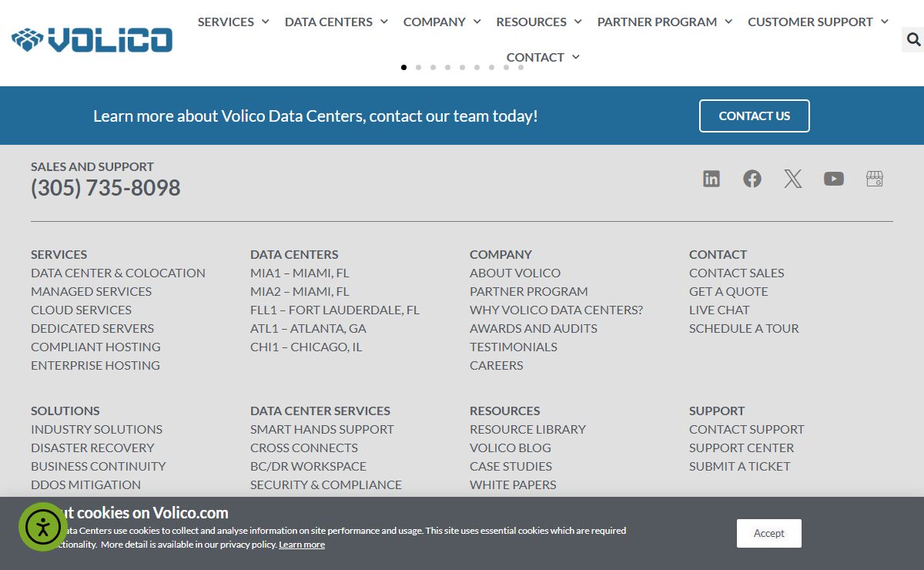
Task: Open FLL1 – Fort Lauderdale, FL link
Action: pos(335,310)
